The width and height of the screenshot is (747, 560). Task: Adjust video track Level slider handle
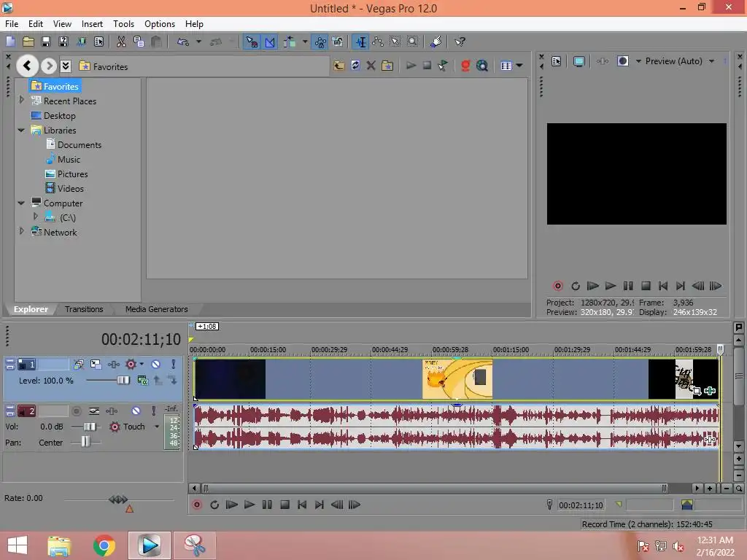[x=123, y=380]
